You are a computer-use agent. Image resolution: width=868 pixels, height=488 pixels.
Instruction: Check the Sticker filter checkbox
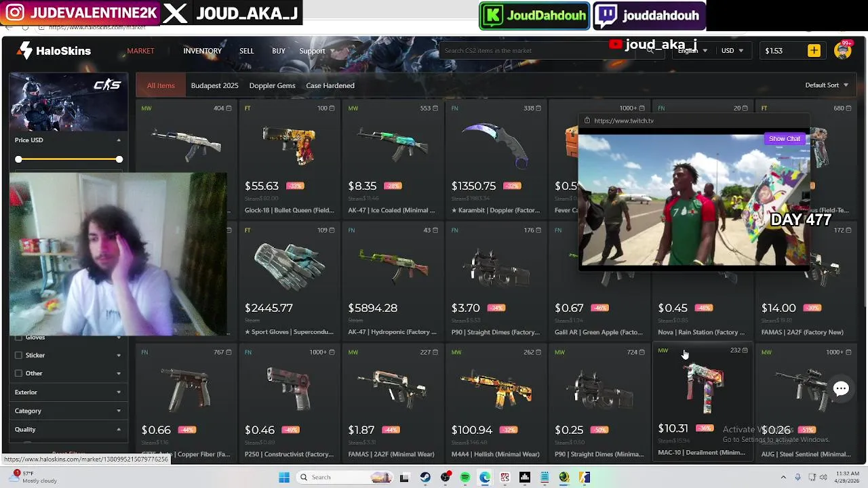click(x=18, y=355)
